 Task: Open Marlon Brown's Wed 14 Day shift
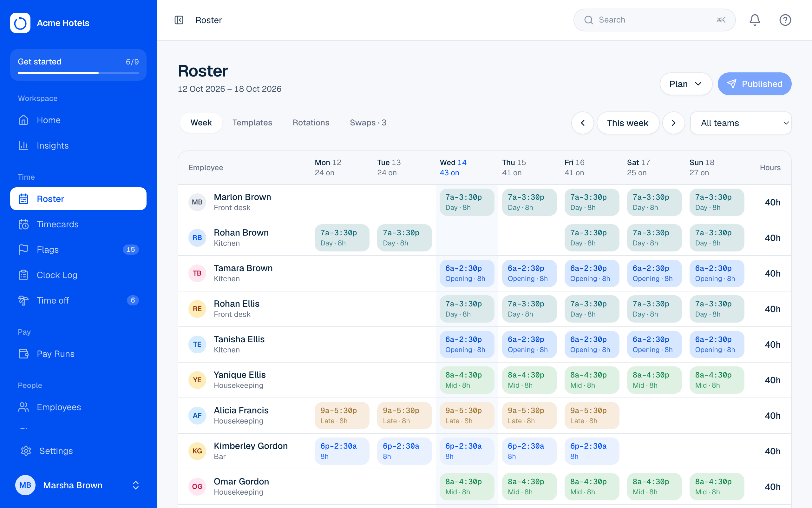467,202
